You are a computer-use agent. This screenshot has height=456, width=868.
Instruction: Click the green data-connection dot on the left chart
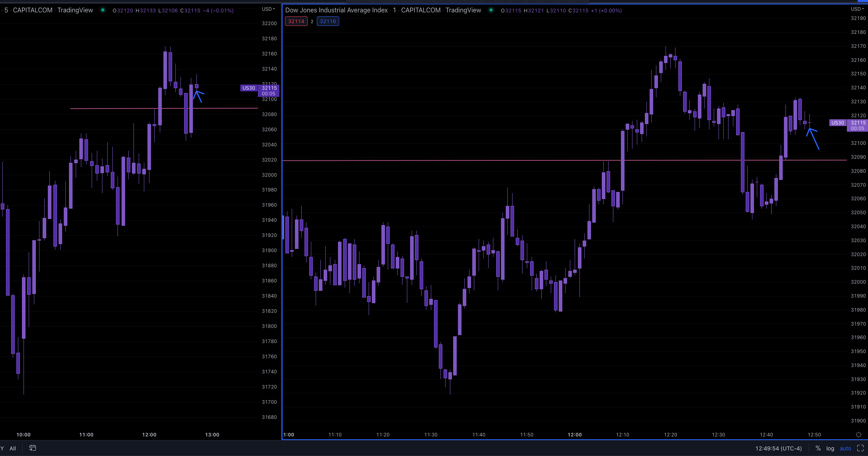click(x=103, y=10)
